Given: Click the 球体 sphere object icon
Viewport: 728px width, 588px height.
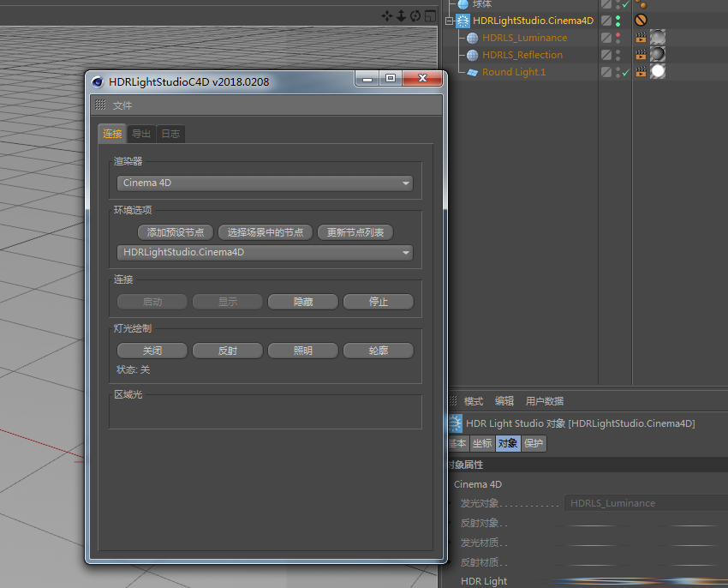Looking at the screenshot, I should click(x=462, y=4).
